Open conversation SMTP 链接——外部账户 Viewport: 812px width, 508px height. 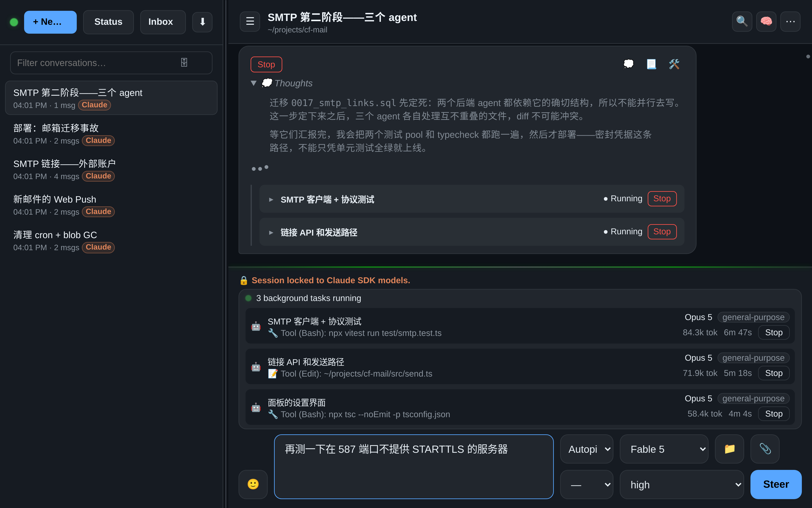(111, 169)
